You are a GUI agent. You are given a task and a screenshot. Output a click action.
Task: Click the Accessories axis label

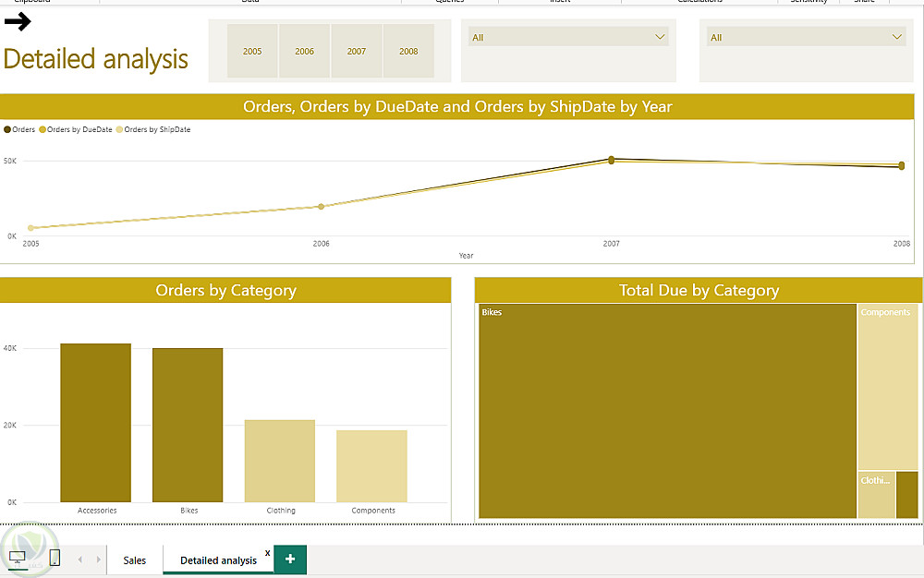point(97,511)
